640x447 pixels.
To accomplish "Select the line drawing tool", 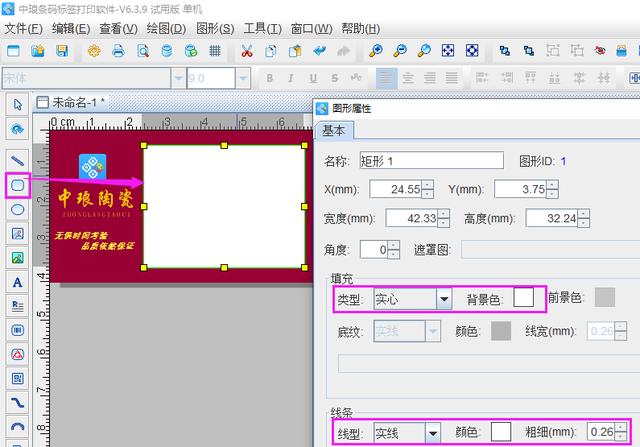I will click(x=18, y=161).
